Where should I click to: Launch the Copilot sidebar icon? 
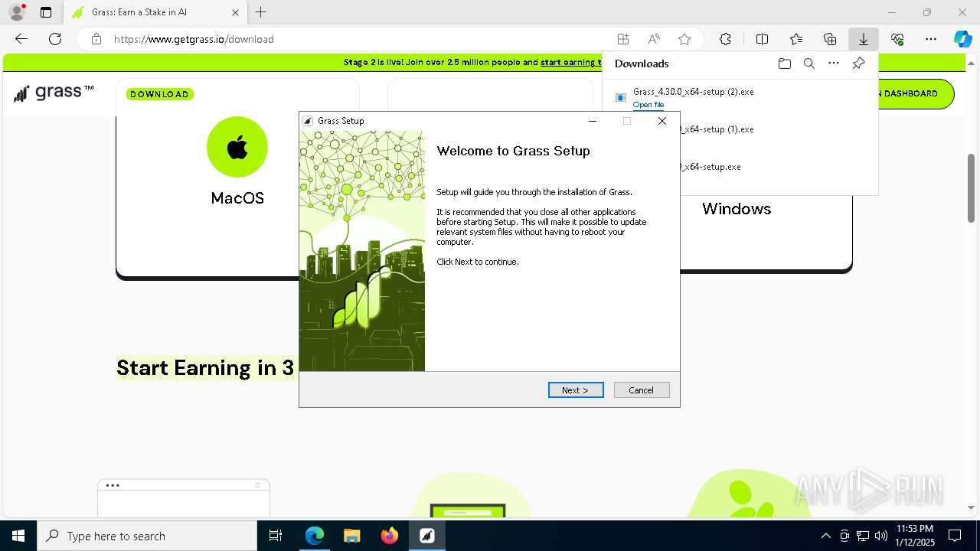962,39
